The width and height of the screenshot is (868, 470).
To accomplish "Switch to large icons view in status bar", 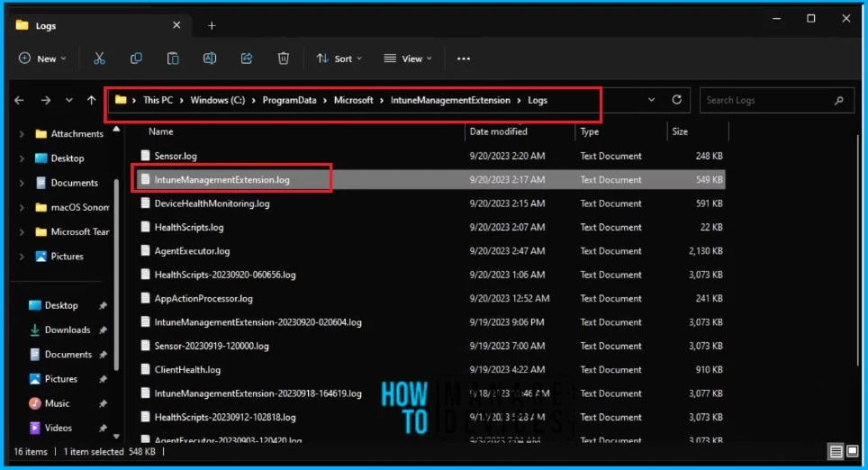I will (853, 452).
